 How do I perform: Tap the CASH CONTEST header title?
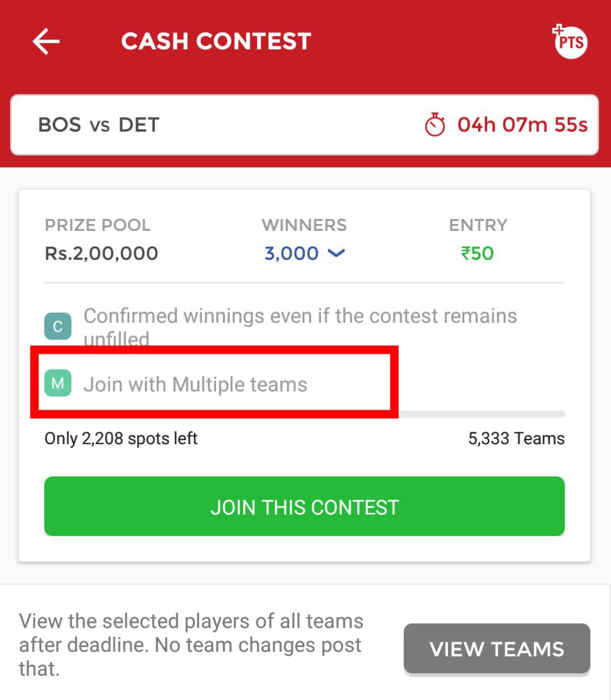point(216,41)
